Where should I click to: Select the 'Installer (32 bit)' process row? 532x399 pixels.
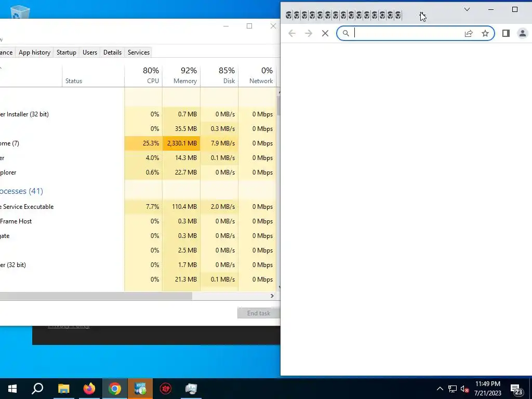coord(138,114)
